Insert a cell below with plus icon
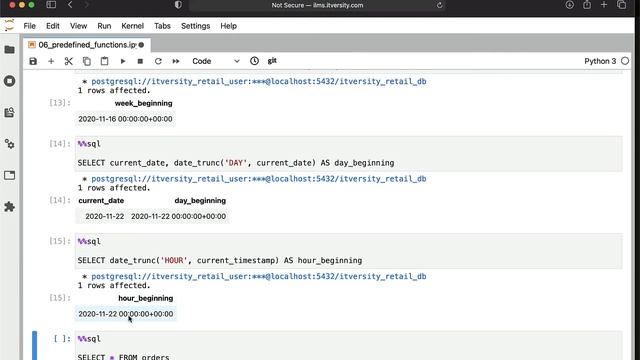 click(x=51, y=61)
